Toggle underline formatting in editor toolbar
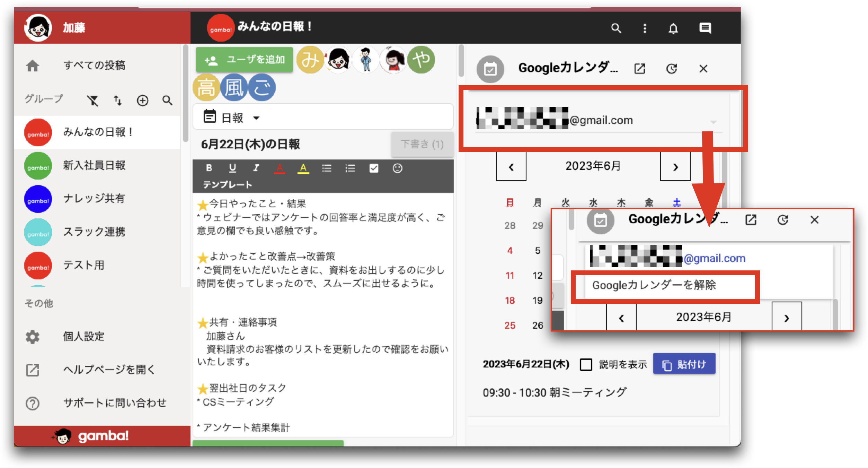The height and width of the screenshot is (468, 868). click(232, 168)
